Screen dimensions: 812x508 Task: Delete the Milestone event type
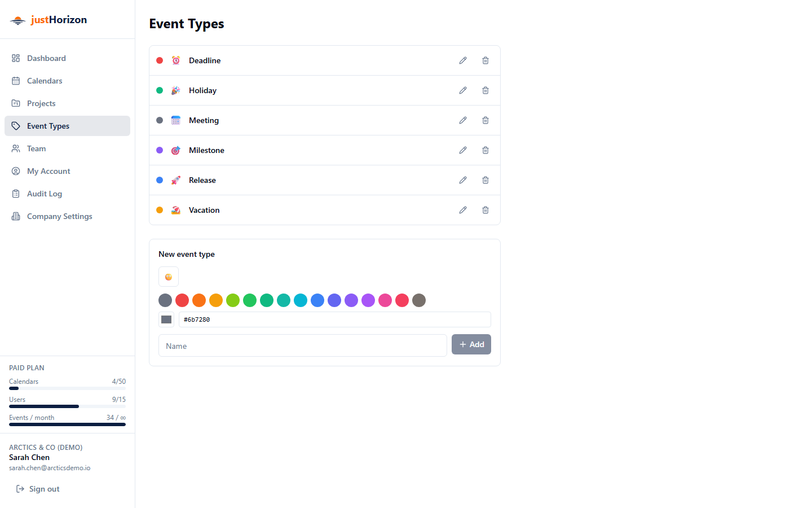486,150
